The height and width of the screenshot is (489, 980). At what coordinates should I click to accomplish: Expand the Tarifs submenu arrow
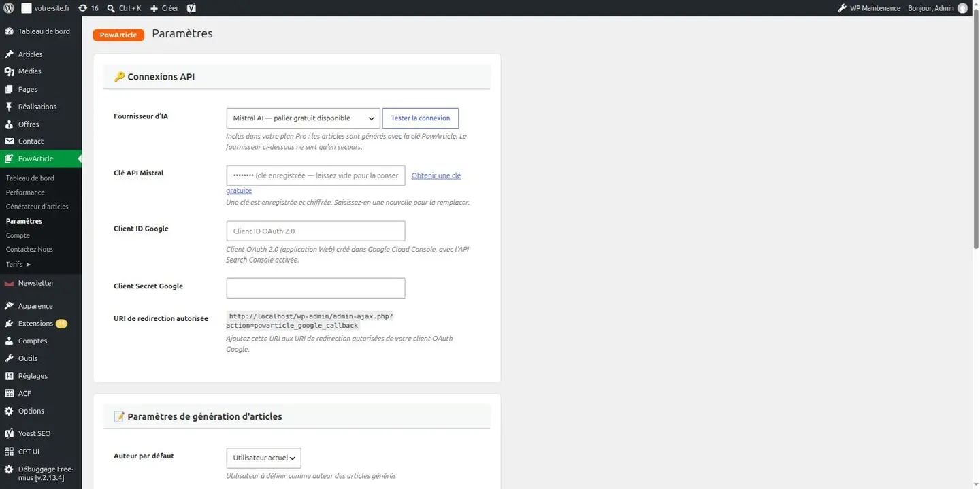[28, 264]
